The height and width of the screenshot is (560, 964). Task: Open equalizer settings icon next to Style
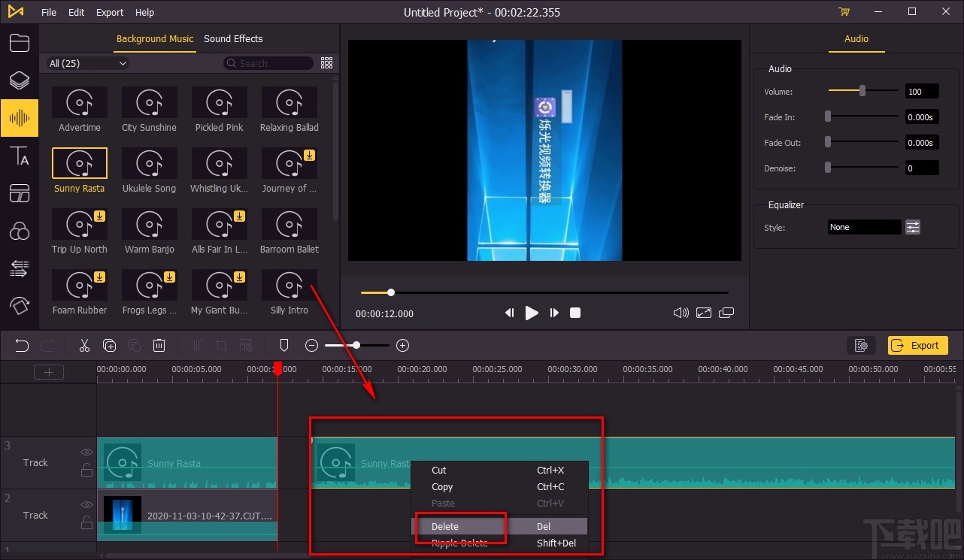912,227
